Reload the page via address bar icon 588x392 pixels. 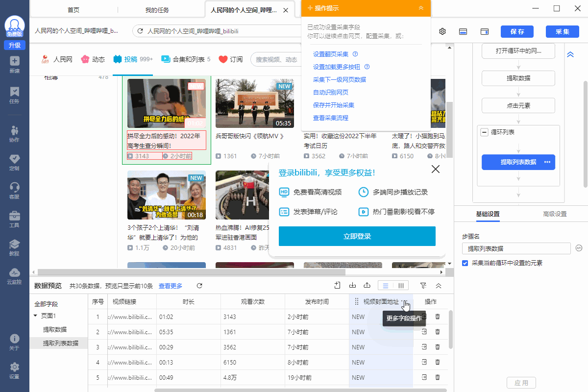(140, 31)
